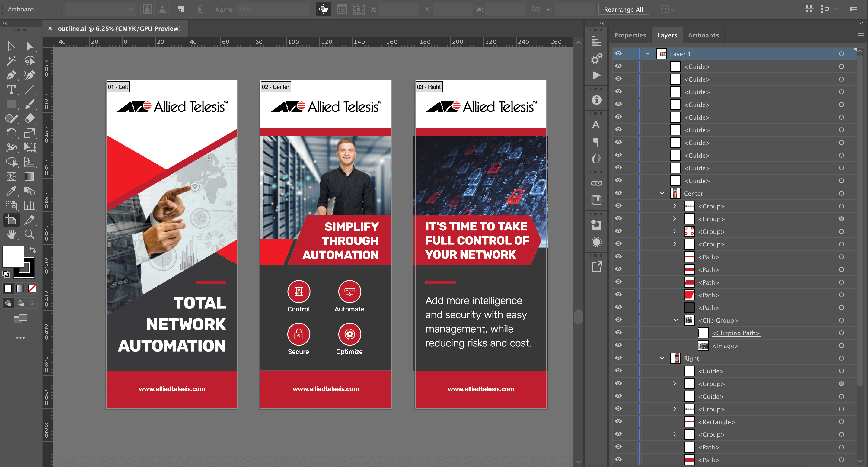This screenshot has width=868, height=467.
Task: Click the artboard Name input field
Action: (272, 9)
